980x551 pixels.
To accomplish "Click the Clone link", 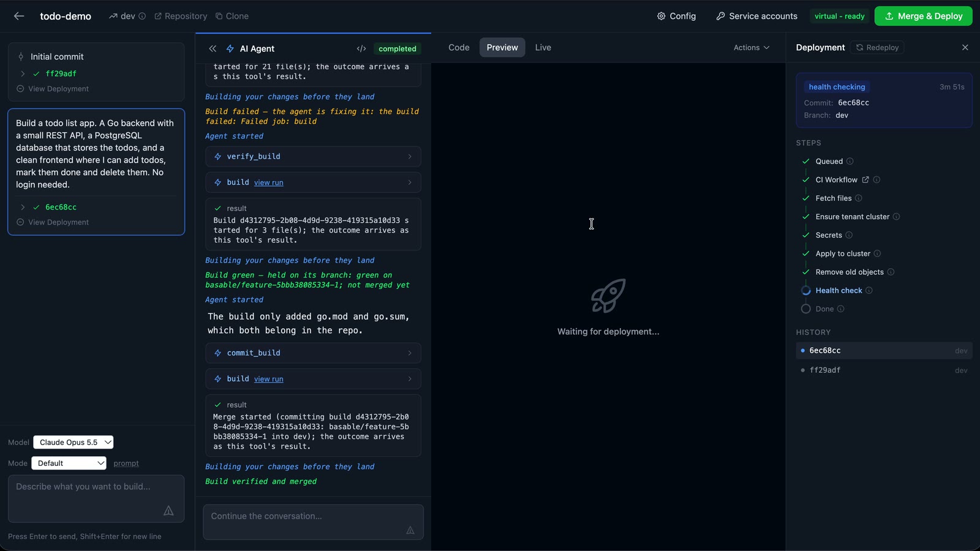I will (232, 16).
